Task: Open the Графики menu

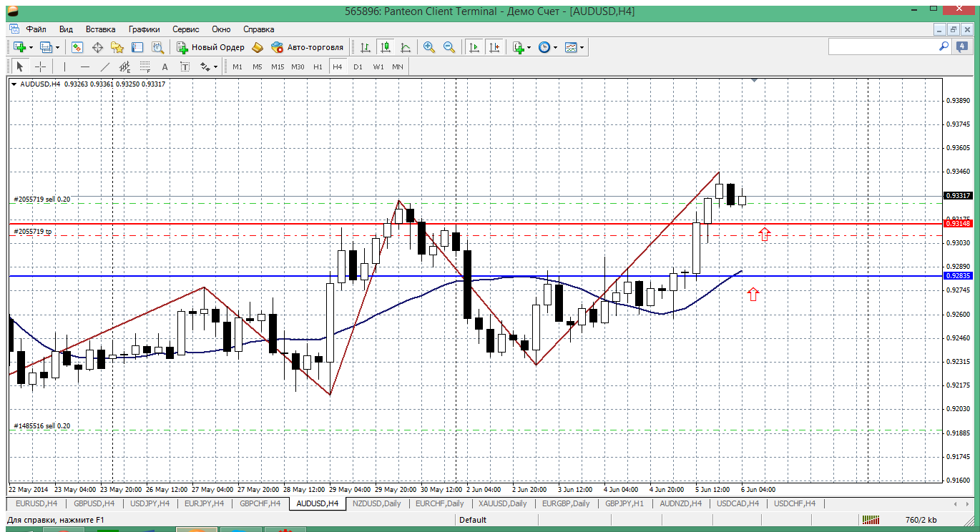Action: point(144,29)
